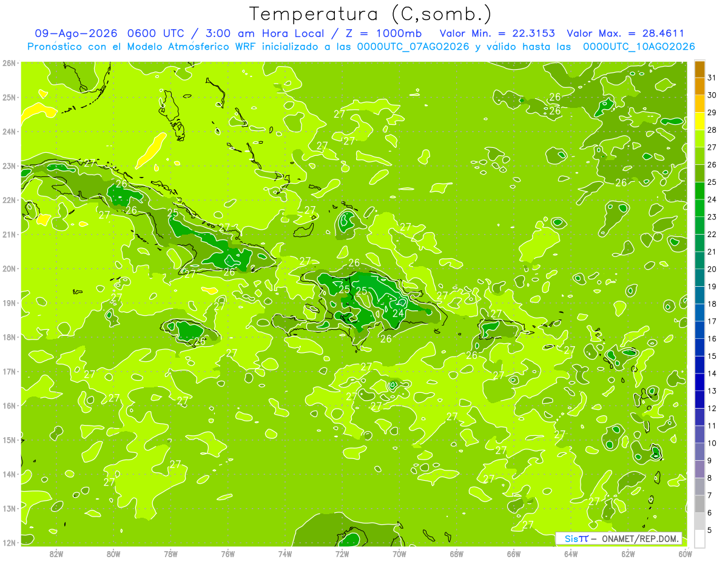The height and width of the screenshot is (562, 728).
Task: Click the gray swatch between 6 and 7
Action: point(699,504)
